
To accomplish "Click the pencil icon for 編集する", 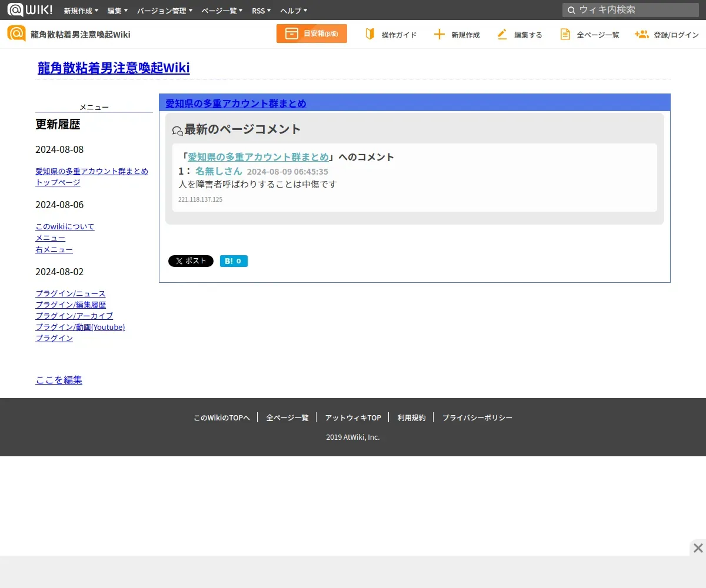I will (x=502, y=34).
